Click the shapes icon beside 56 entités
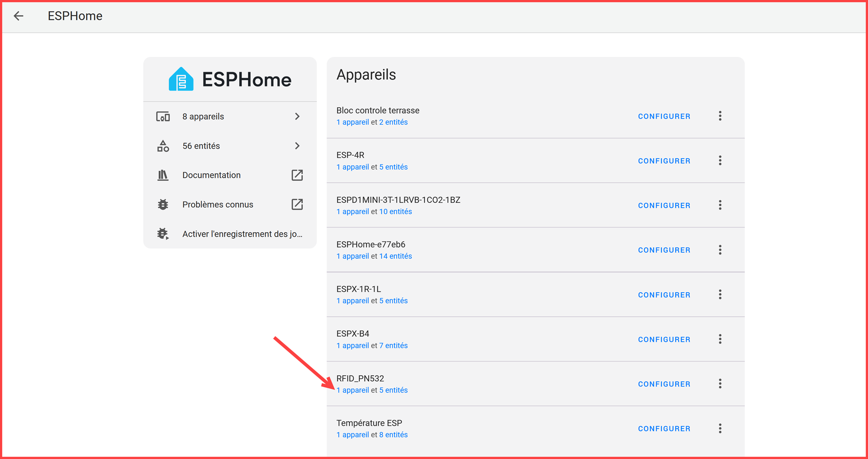The height and width of the screenshot is (459, 868). tap(163, 146)
